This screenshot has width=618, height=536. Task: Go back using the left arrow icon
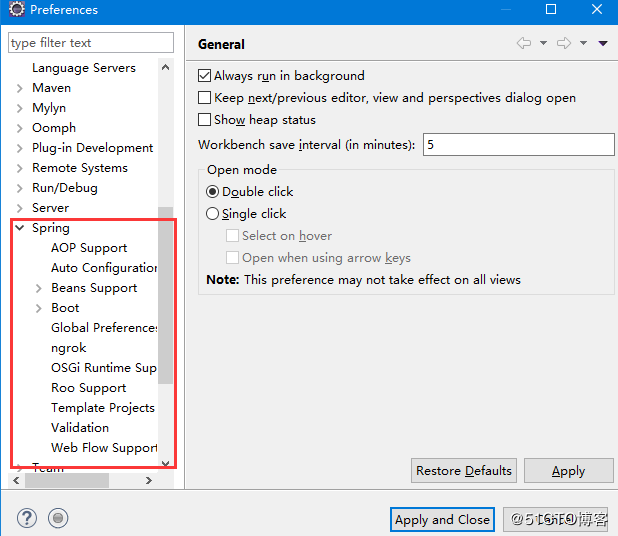[x=524, y=43]
